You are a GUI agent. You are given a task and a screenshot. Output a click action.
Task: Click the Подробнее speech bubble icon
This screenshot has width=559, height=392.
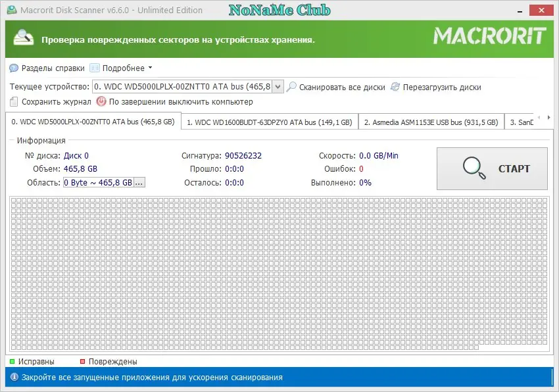point(93,67)
